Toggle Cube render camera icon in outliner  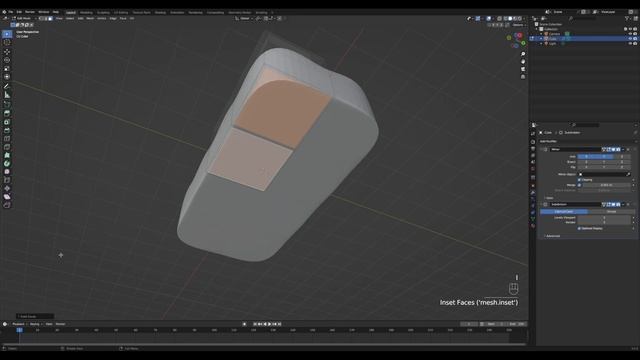(635, 39)
